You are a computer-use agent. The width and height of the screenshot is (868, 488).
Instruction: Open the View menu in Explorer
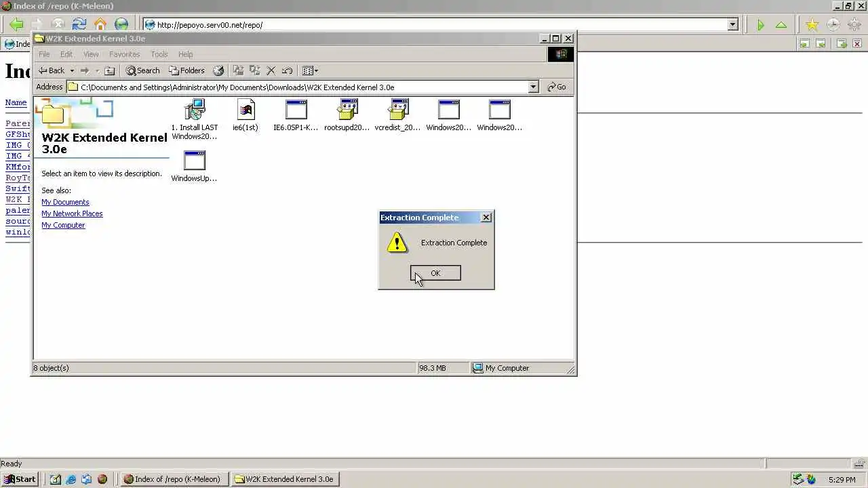(x=91, y=54)
